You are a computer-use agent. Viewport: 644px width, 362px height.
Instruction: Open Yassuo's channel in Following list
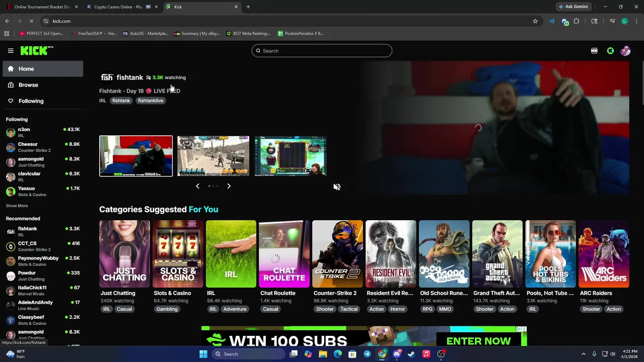pos(43,191)
